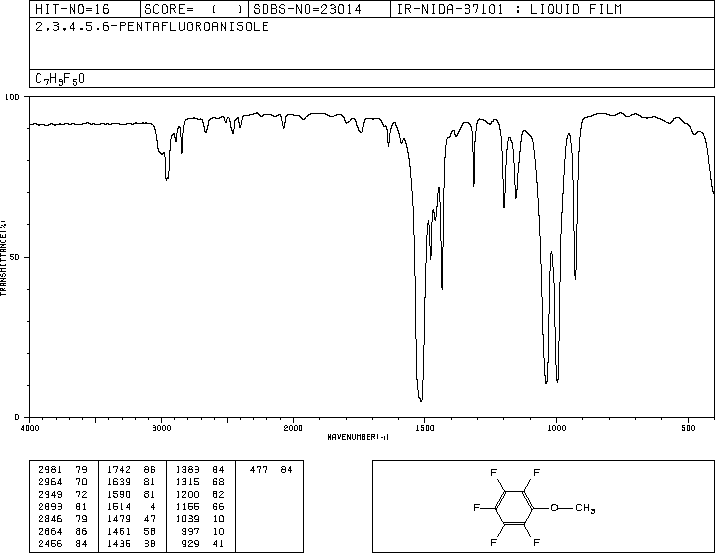This screenshot has height=553, width=715.
Task: Click the CH3 group in the structure diagram
Action: point(585,508)
